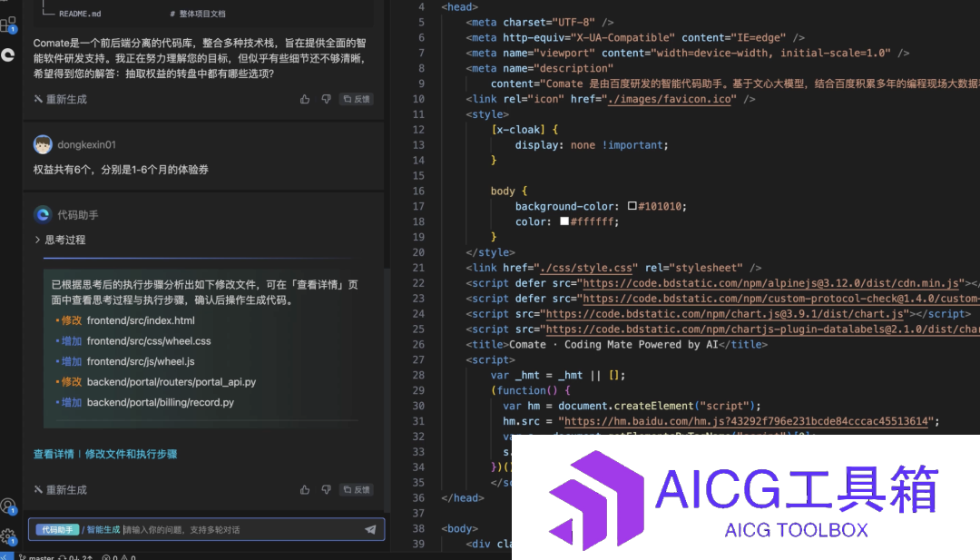Viewport: 980px width, 560px height.
Task: Open the added file backend/portal/billing/record.py
Action: (160, 402)
